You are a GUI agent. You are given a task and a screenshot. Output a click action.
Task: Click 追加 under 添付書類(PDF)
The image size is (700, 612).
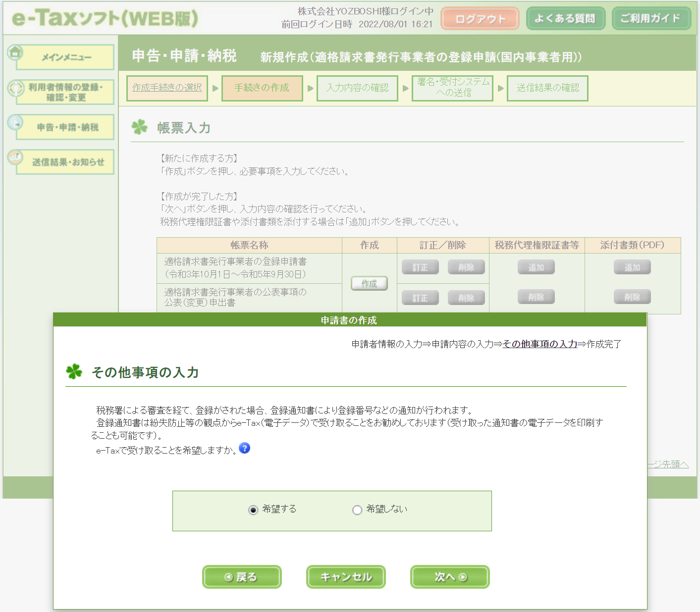[632, 267]
